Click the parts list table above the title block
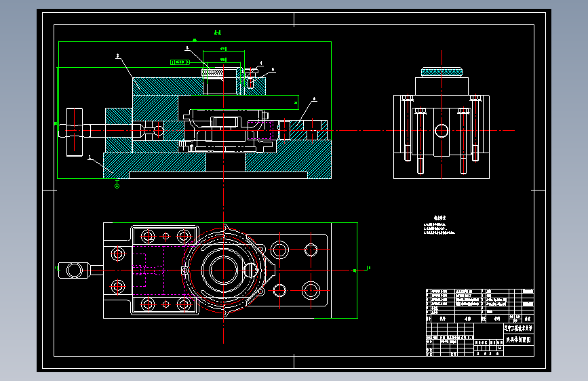The width and height of the screenshot is (588, 381). click(480, 306)
